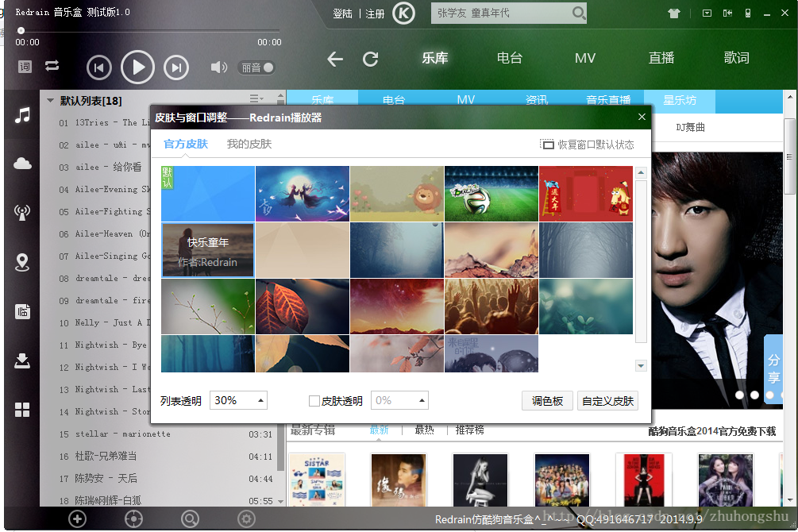Click the phone remote icon in title bar
This screenshot has width=798, height=532.
tap(748, 13)
